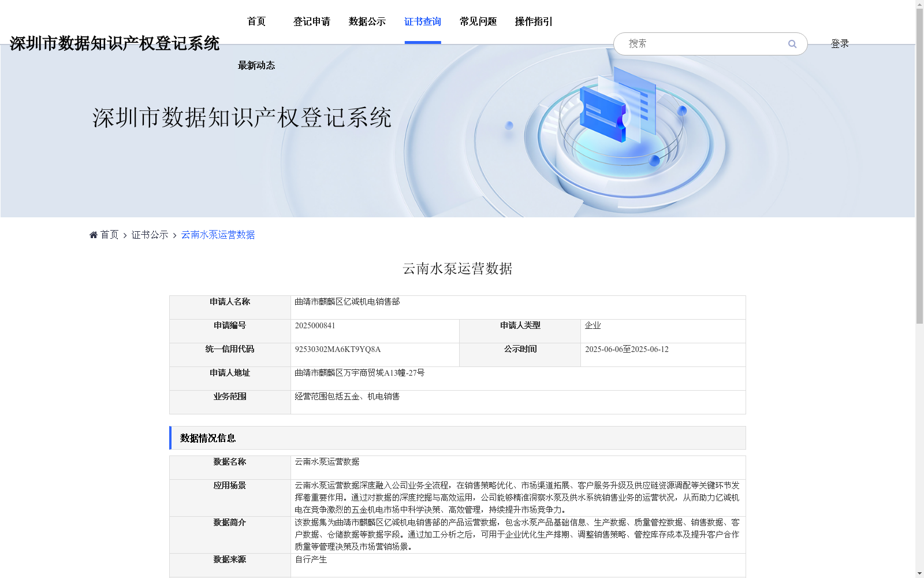This screenshot has width=924, height=578.
Task: Click the 数据简介 label cell
Action: pos(230,535)
